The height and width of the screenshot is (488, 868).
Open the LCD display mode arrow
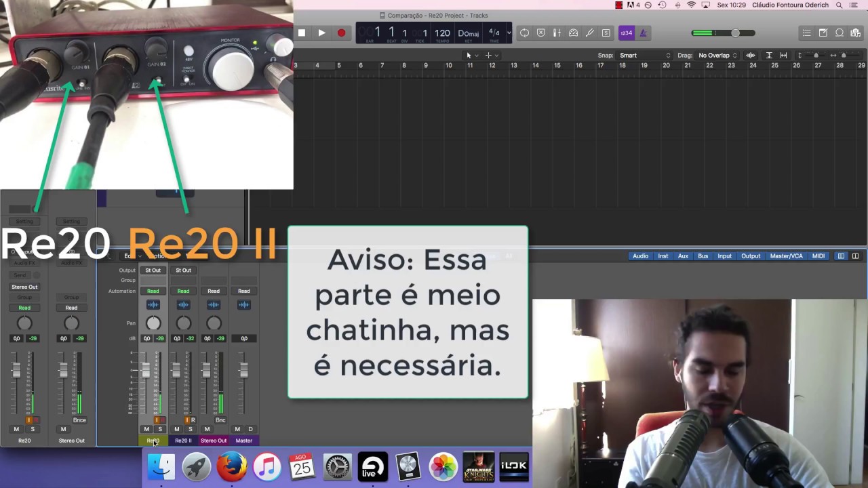tap(509, 33)
